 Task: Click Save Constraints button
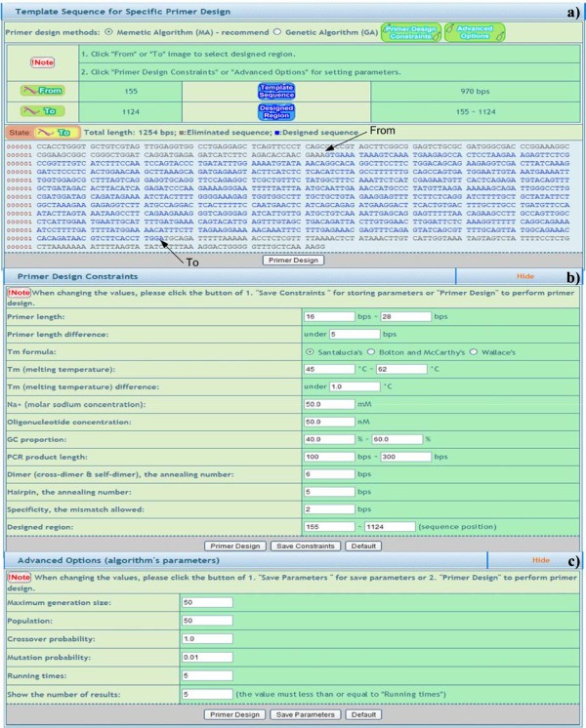click(306, 546)
